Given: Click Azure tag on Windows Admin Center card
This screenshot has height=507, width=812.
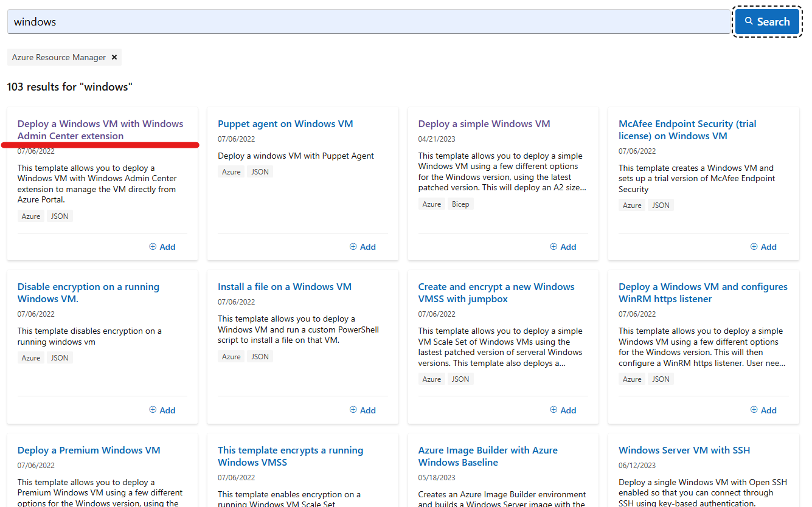Looking at the screenshot, I should (31, 216).
